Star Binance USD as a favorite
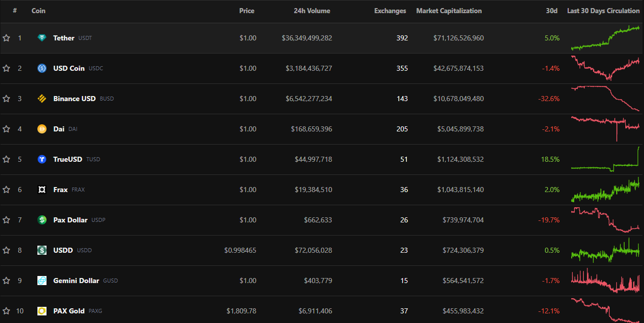The width and height of the screenshot is (644, 323). pyautogui.click(x=7, y=99)
